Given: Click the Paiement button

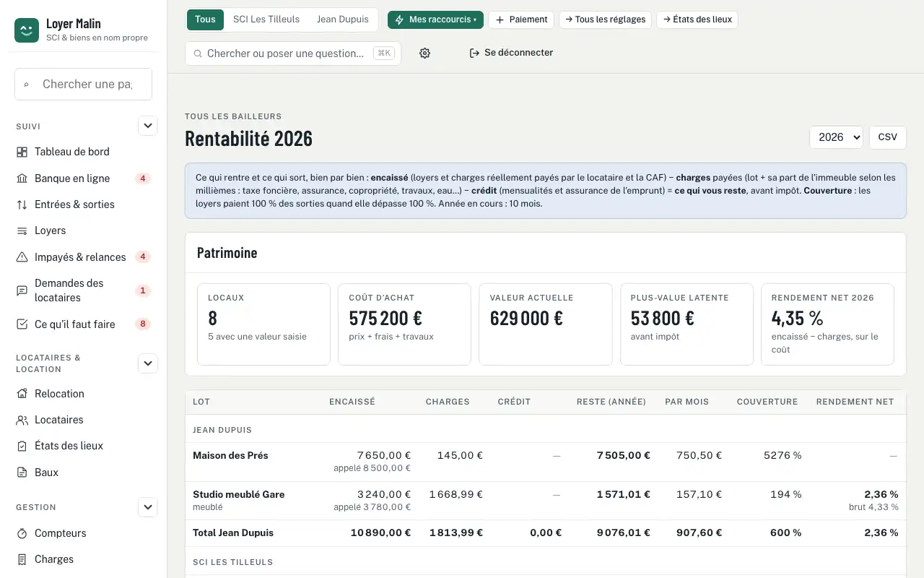Looking at the screenshot, I should [x=521, y=20].
